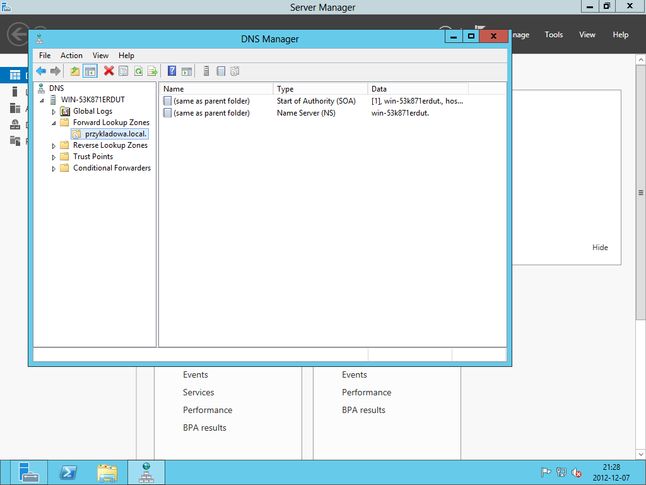This screenshot has height=485, width=646.
Task: Expand the Trust Points node
Action: pyautogui.click(x=53, y=157)
